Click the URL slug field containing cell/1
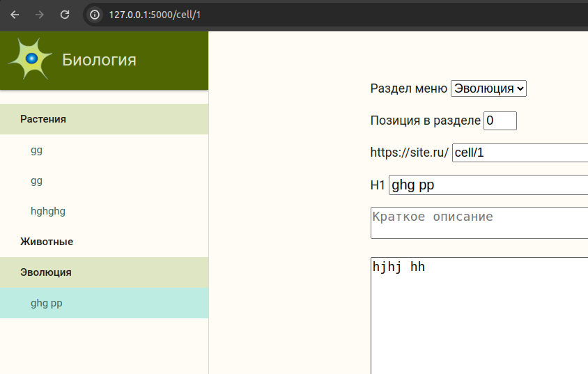Image resolution: width=588 pixels, height=374 pixels. click(x=519, y=153)
